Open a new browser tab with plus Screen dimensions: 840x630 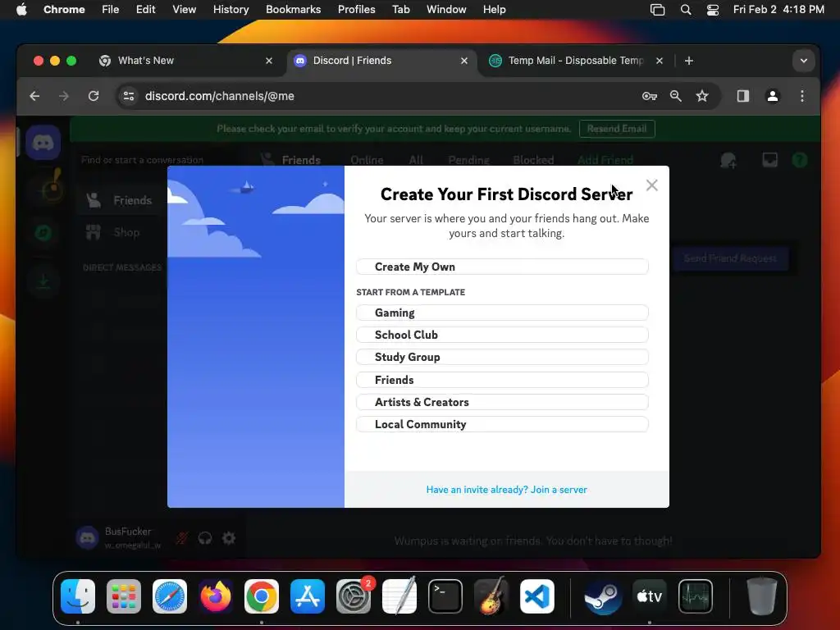point(689,61)
